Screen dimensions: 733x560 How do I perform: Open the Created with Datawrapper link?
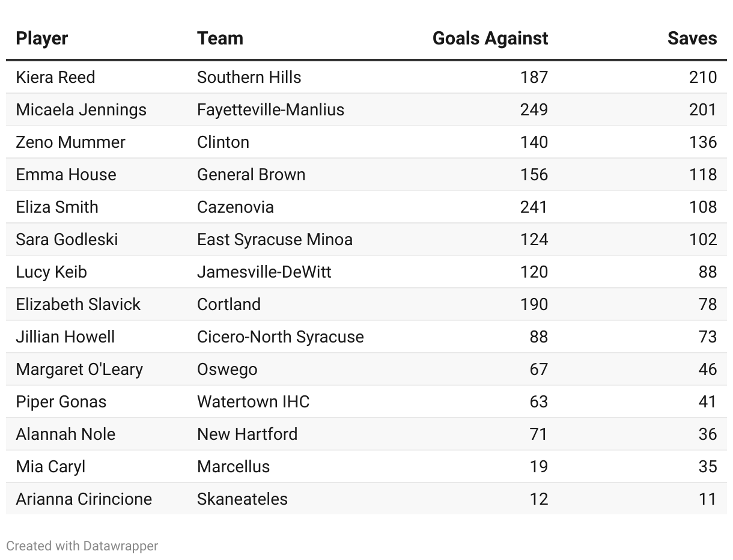click(82, 546)
